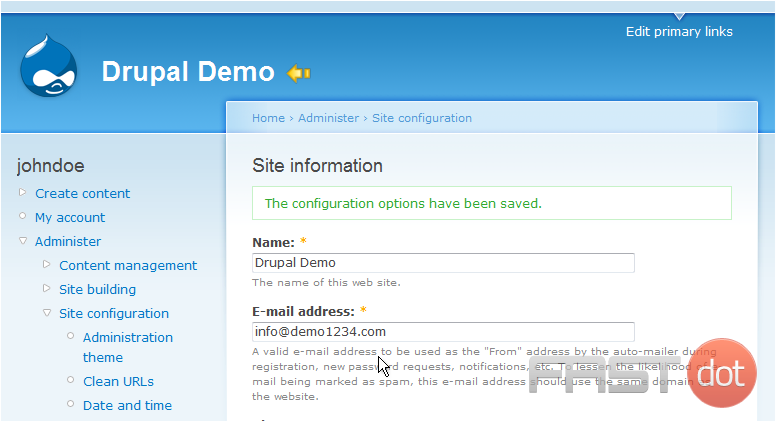
Task: Go to Home breadcrumb
Action: [x=268, y=118]
